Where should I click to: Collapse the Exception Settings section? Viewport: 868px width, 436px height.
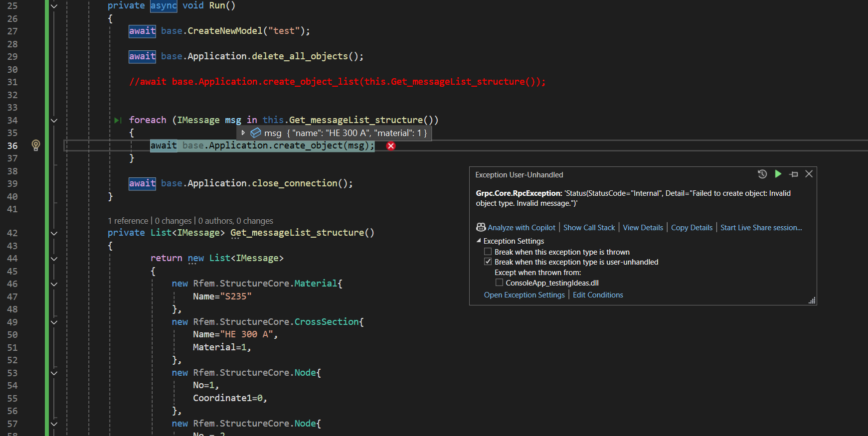pos(479,241)
